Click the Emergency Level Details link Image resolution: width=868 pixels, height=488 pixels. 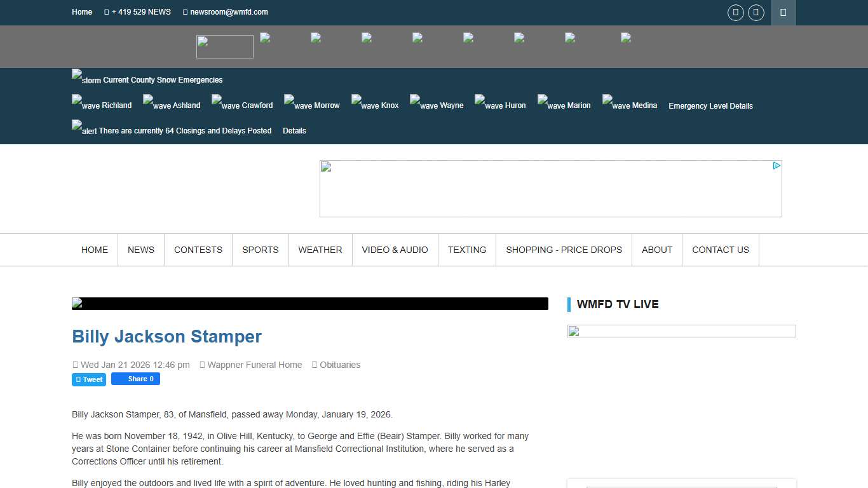(x=710, y=105)
